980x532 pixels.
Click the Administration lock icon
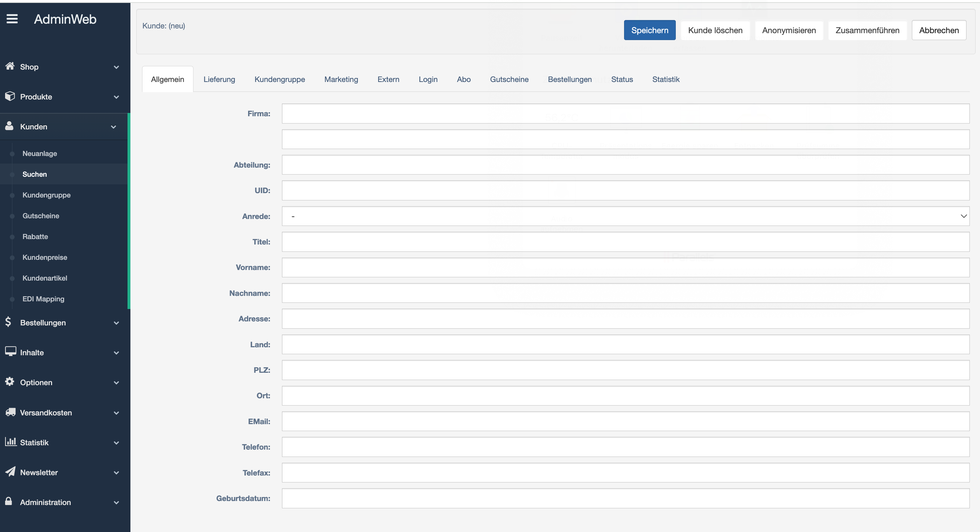[9, 501]
